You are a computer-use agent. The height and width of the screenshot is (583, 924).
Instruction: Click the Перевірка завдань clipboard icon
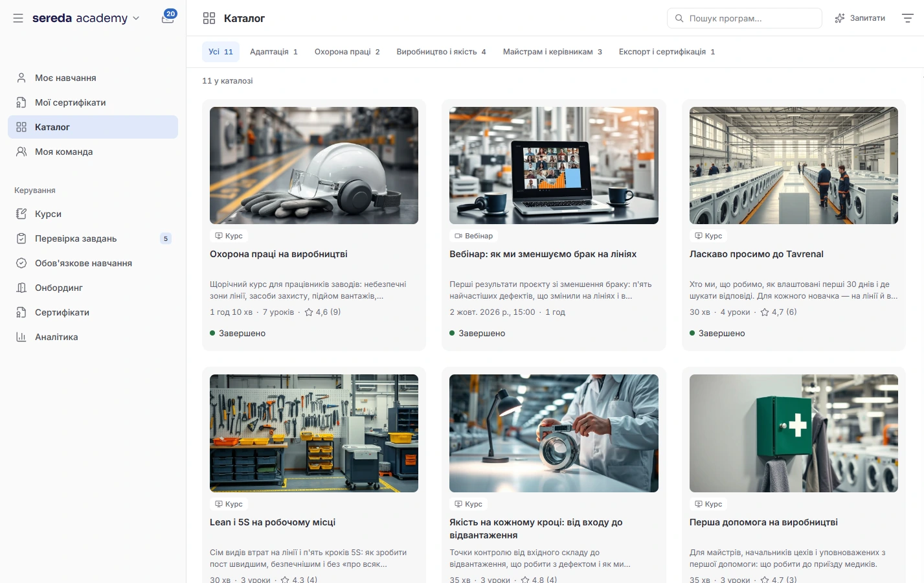tap(21, 238)
